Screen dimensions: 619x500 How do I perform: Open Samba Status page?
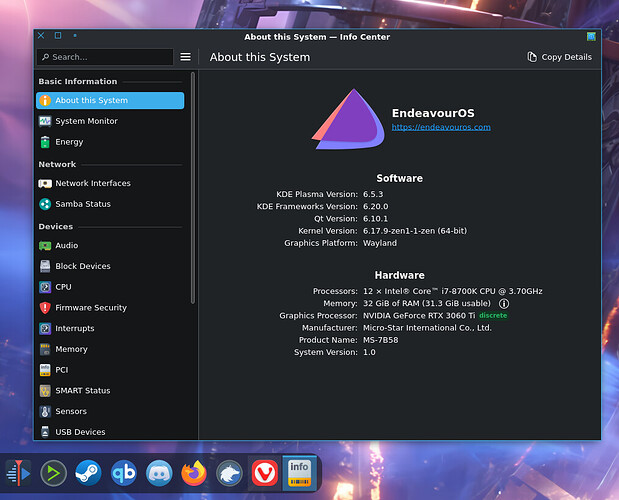tap(82, 204)
